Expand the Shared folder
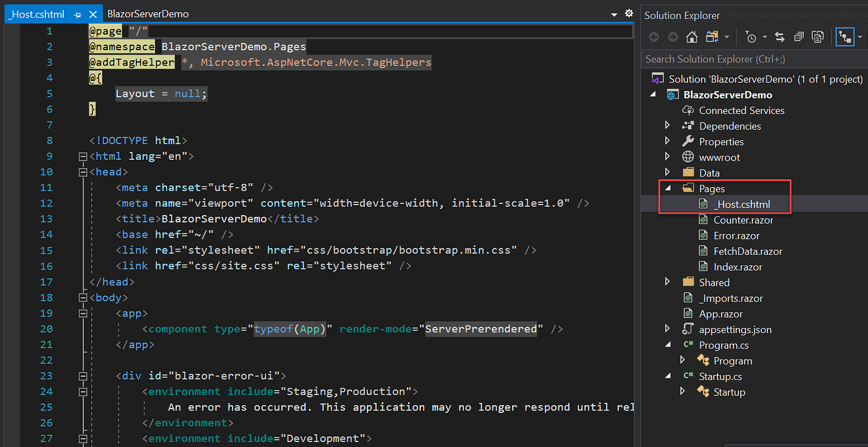 (668, 282)
